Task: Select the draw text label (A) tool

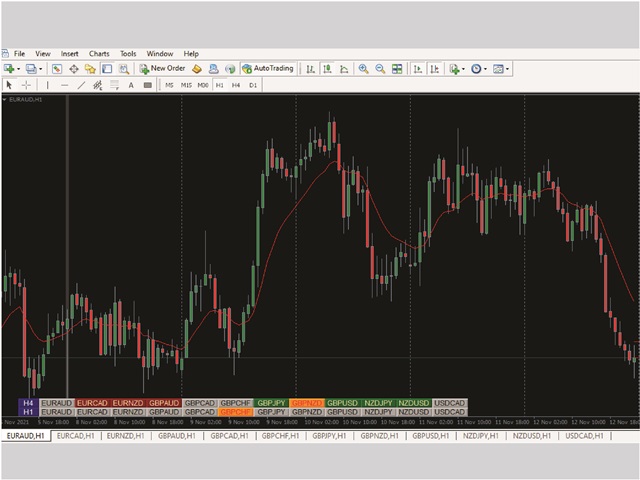Action: click(131, 85)
